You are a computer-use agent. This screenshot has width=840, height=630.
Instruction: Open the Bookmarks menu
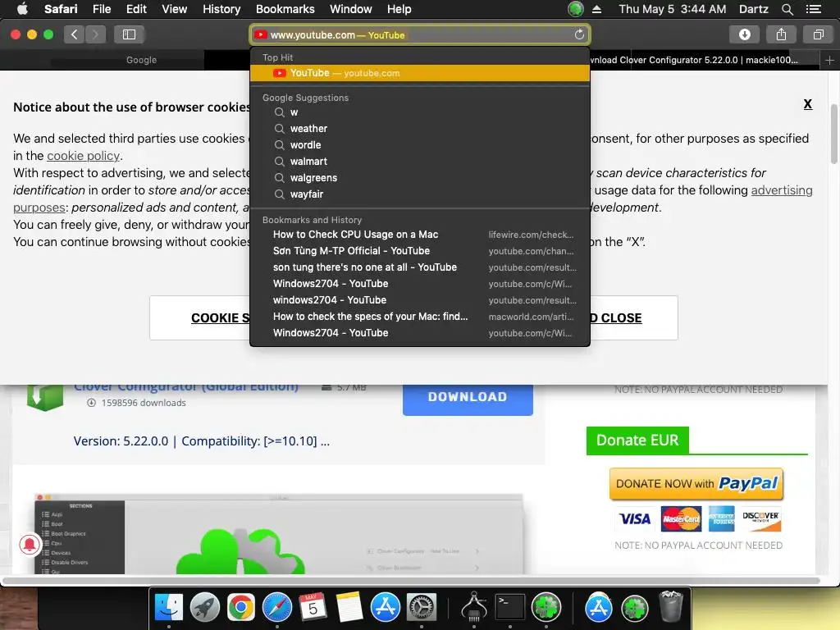click(x=285, y=9)
